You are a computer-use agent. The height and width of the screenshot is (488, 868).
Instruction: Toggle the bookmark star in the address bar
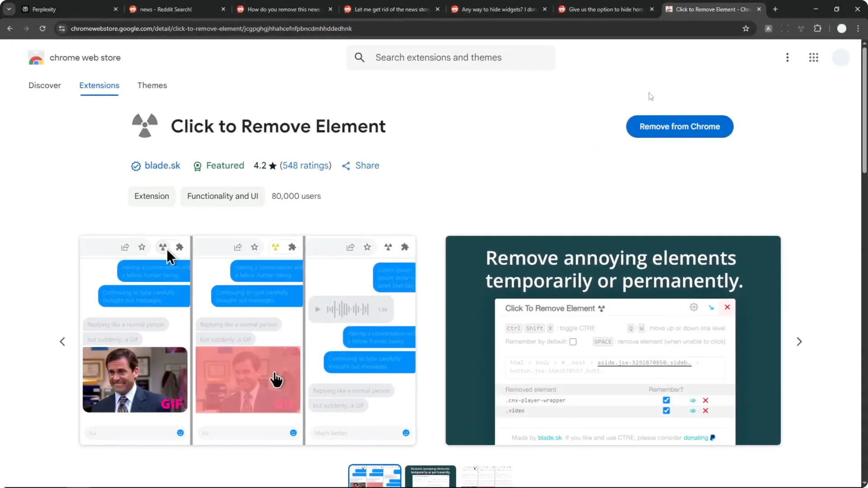click(746, 28)
